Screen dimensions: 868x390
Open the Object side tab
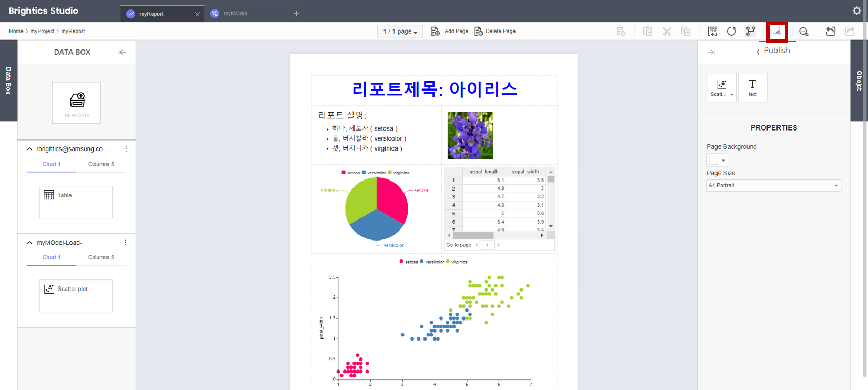tap(859, 81)
